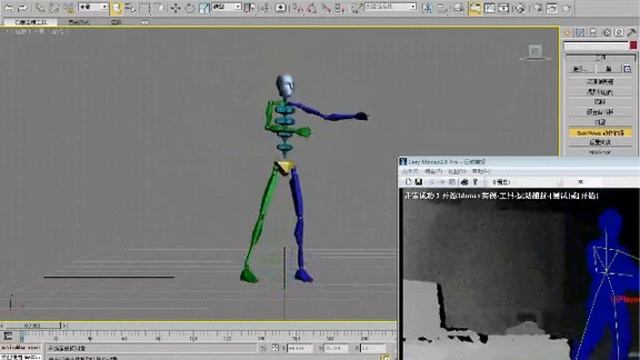The height and width of the screenshot is (360, 640).
Task: Choose the Unlink Selection tool
Action: click(x=55, y=8)
